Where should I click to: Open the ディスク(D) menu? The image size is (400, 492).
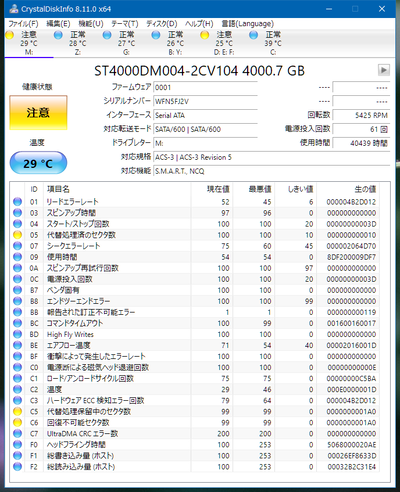point(162,24)
